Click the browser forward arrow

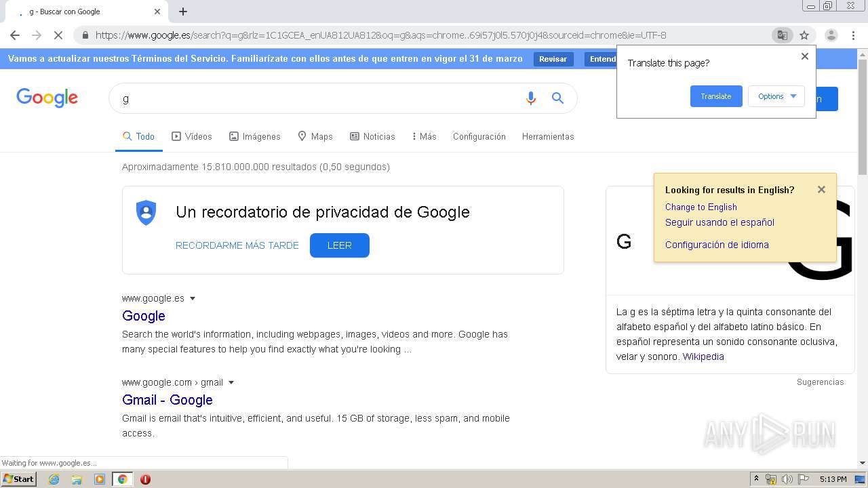[x=37, y=35]
